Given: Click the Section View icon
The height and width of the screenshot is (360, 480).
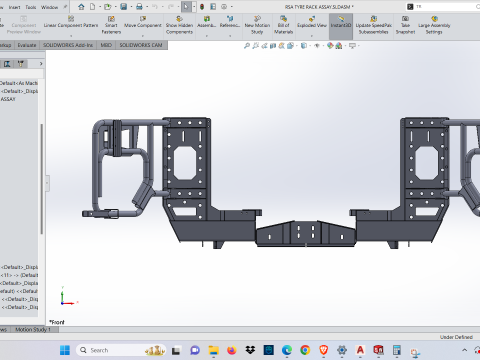Looking at the screenshot, I should coord(273,46).
